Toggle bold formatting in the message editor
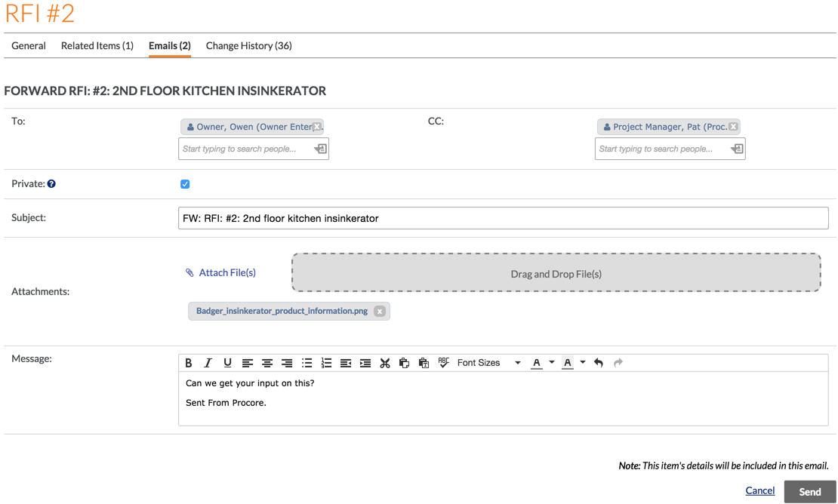The height and width of the screenshot is (504, 838). pyautogui.click(x=189, y=363)
